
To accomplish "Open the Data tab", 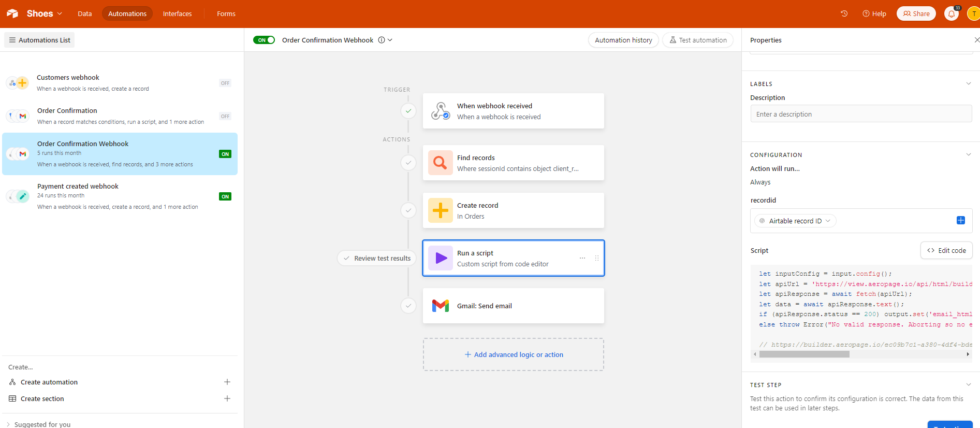I will pyautogui.click(x=85, y=13).
